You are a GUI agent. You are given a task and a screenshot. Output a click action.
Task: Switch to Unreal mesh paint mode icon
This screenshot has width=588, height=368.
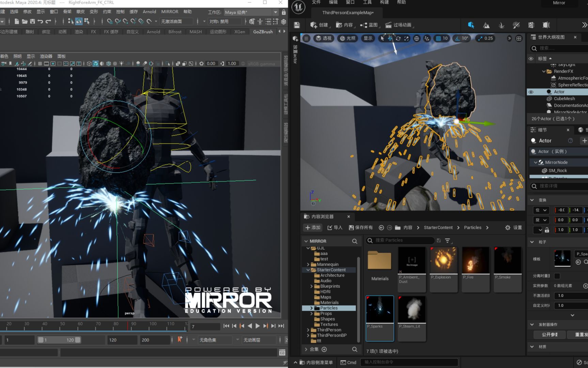click(x=516, y=25)
